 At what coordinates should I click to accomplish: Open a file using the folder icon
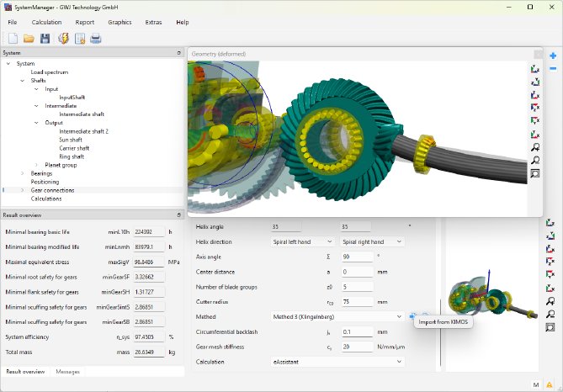(29, 39)
